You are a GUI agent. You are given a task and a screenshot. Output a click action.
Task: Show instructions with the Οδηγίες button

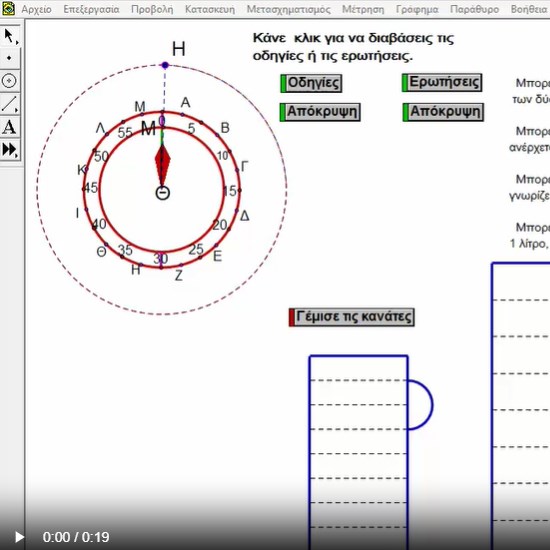(311, 83)
